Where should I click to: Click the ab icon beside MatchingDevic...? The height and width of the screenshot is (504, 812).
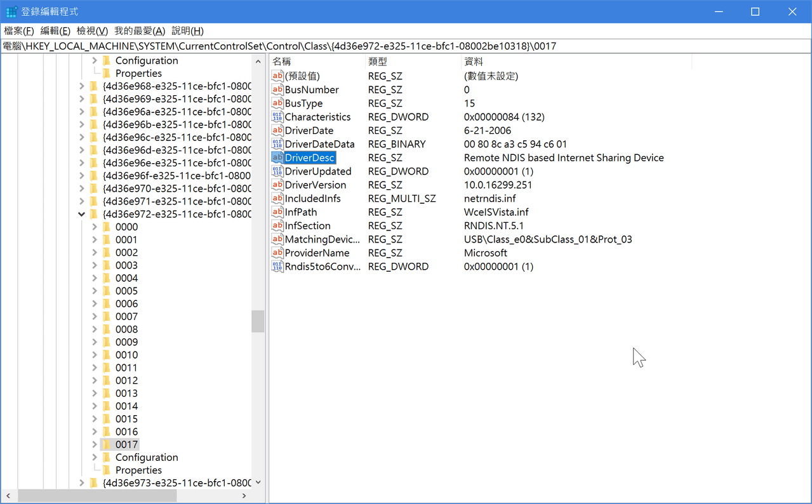coord(277,239)
